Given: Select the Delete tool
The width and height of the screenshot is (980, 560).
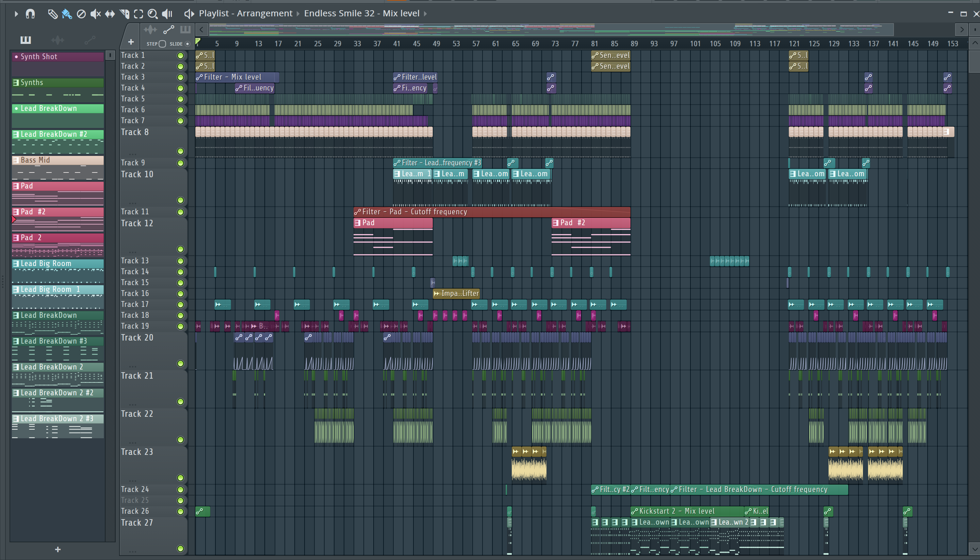Looking at the screenshot, I should (x=81, y=14).
